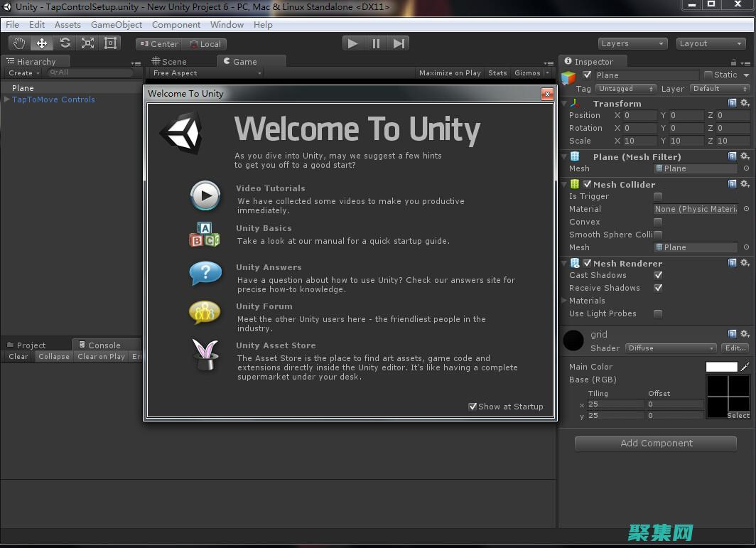Image resolution: width=756 pixels, height=548 pixels.
Task: Click the Video Tutorials play icon
Action: [x=205, y=195]
